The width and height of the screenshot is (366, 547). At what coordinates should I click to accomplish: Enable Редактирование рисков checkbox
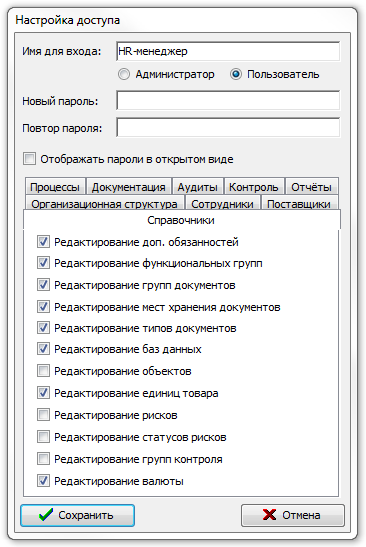pos(43,415)
